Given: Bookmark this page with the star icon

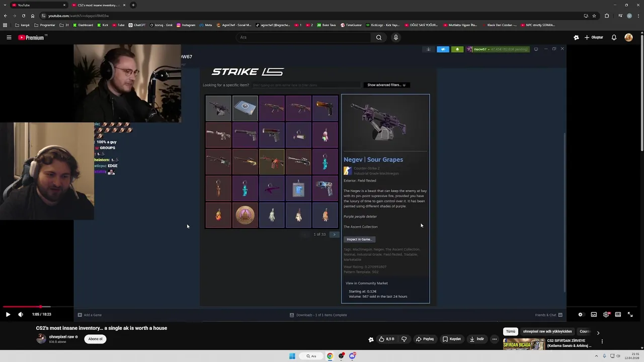Looking at the screenshot, I should 594,16.
